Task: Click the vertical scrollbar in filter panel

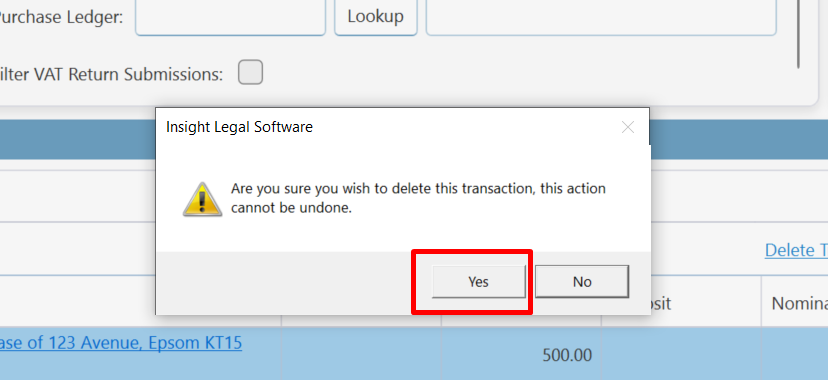Action: 798,34
